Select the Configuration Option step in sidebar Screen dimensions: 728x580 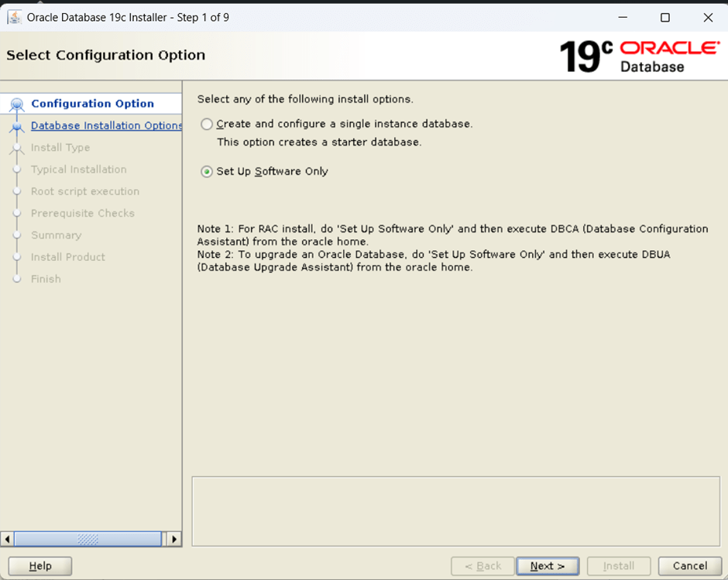coord(92,104)
